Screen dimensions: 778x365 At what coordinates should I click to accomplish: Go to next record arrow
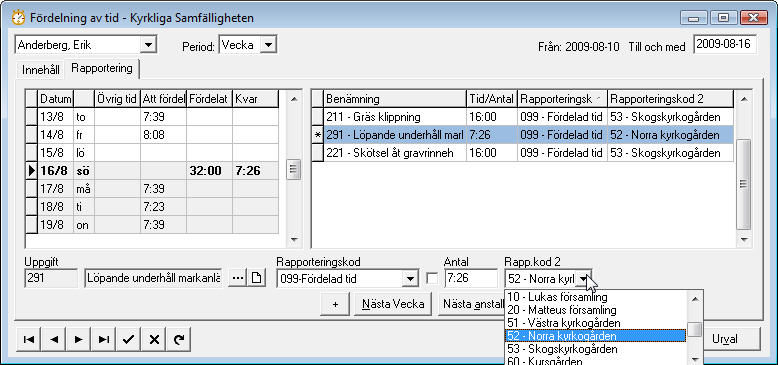[79, 339]
